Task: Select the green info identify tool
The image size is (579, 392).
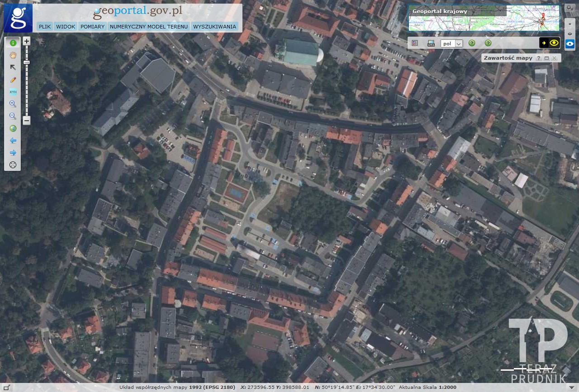Action: coord(13,43)
